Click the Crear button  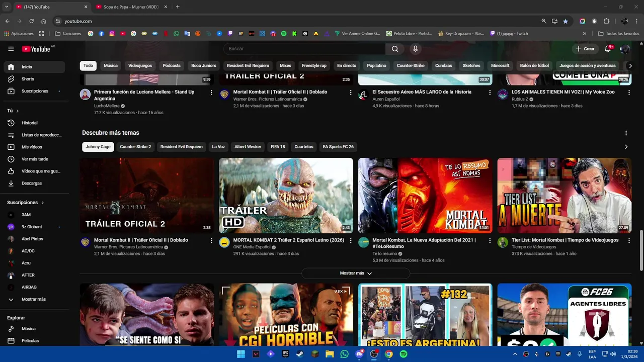pos(585,49)
